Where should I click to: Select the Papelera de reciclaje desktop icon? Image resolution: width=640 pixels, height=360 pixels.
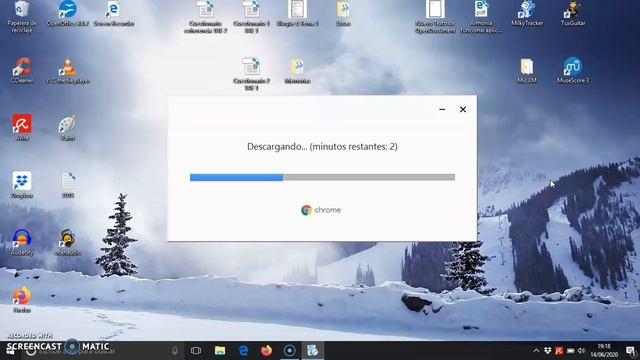[22, 16]
